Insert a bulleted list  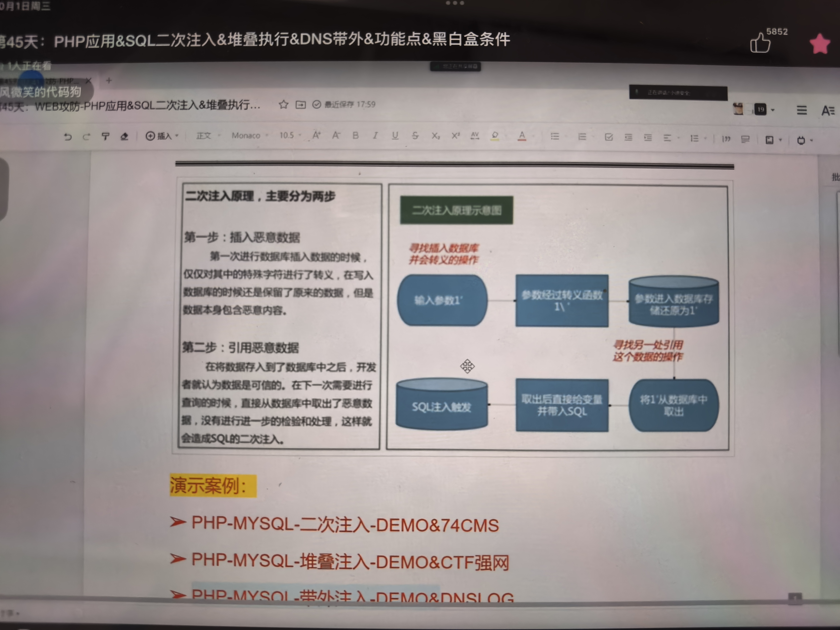[555, 136]
